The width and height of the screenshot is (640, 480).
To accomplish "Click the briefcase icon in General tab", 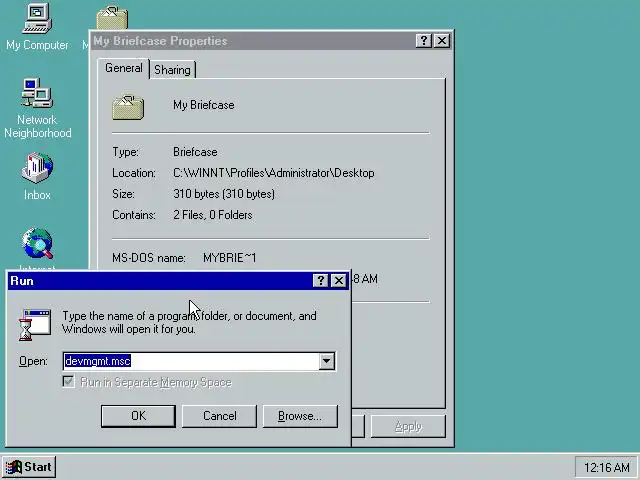I will coord(128,108).
